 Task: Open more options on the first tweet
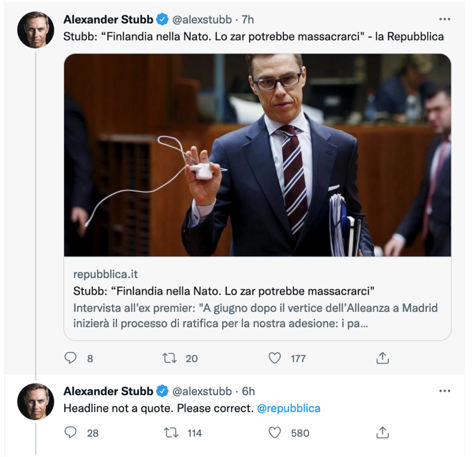coord(444,20)
